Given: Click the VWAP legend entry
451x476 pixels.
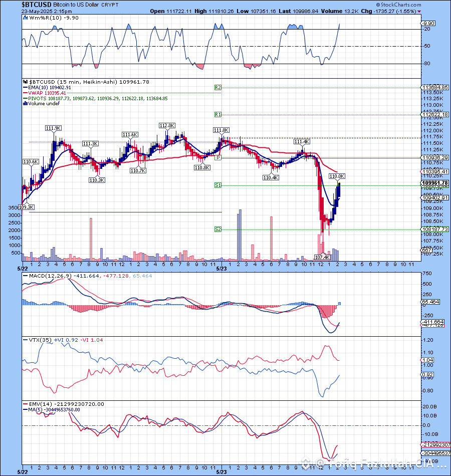Looking at the screenshot, I should click(x=45, y=93).
